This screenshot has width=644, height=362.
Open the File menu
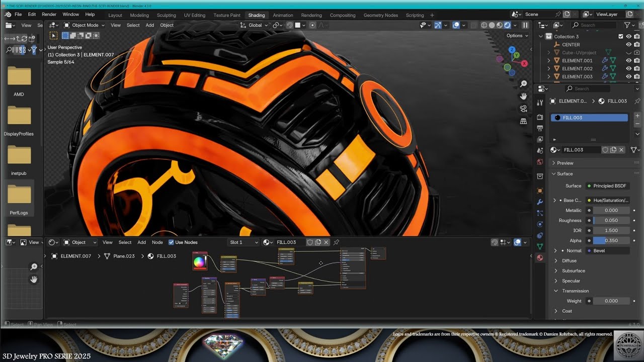pyautogui.click(x=18, y=15)
